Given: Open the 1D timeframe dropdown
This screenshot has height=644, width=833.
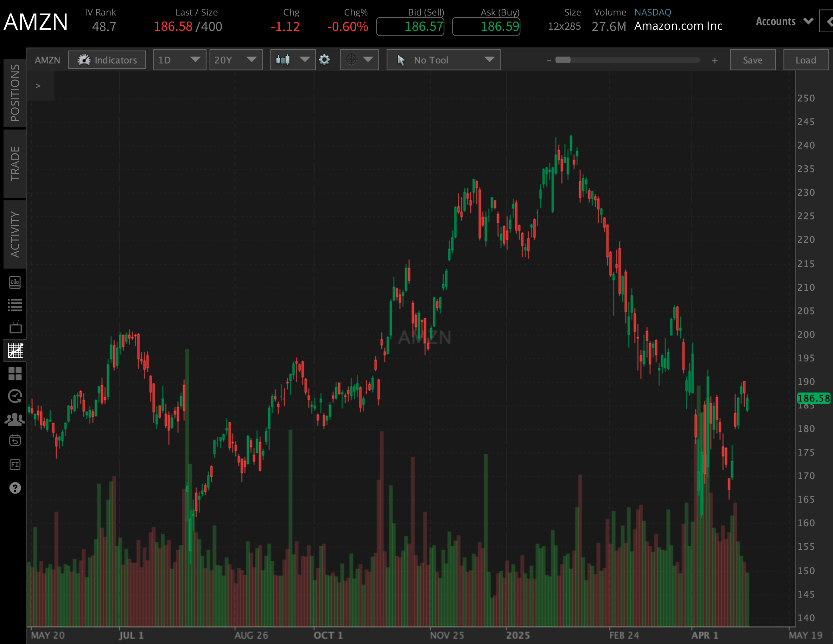Looking at the screenshot, I should pos(179,60).
